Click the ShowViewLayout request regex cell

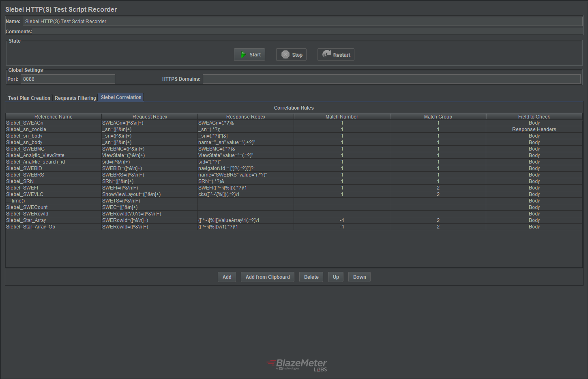click(x=150, y=194)
